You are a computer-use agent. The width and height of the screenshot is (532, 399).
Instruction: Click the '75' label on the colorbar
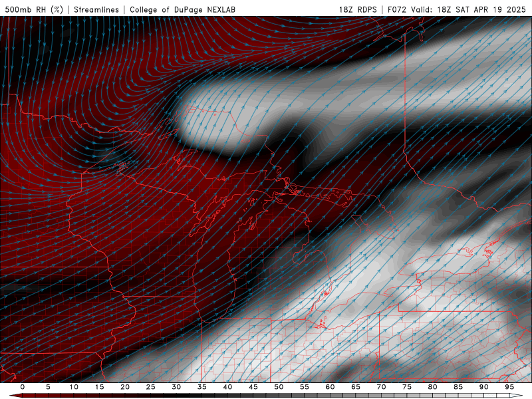[x=407, y=387]
